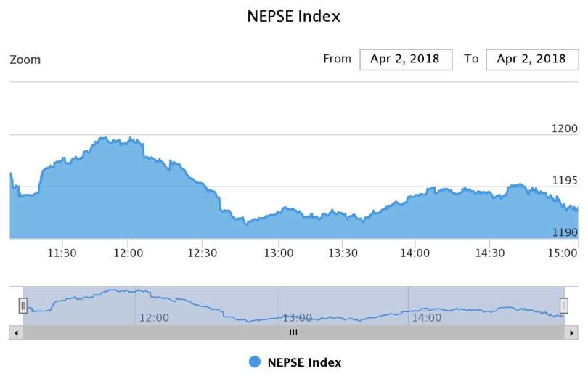Click the 12:00 label in the navigator
Screen dimensions: 588x392
point(154,317)
